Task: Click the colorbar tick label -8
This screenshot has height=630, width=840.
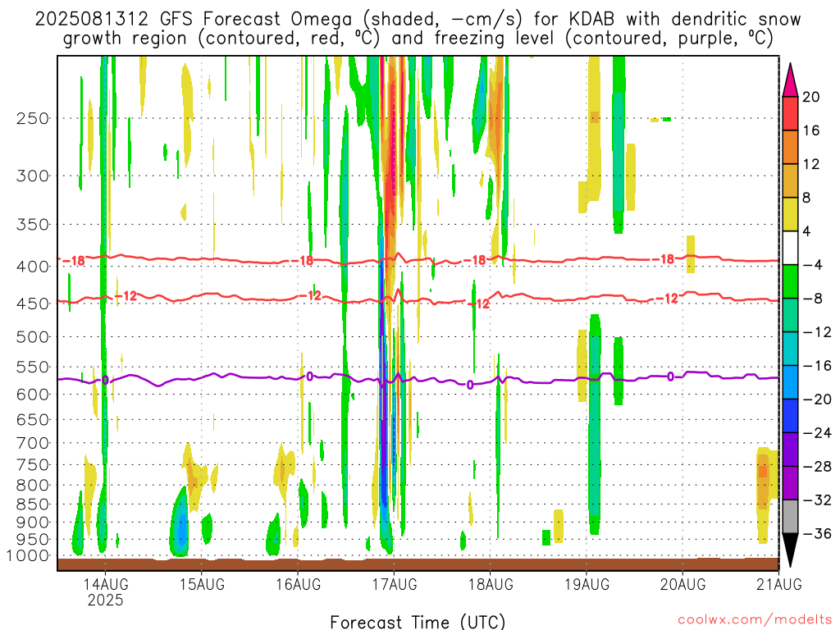Action: (813, 299)
